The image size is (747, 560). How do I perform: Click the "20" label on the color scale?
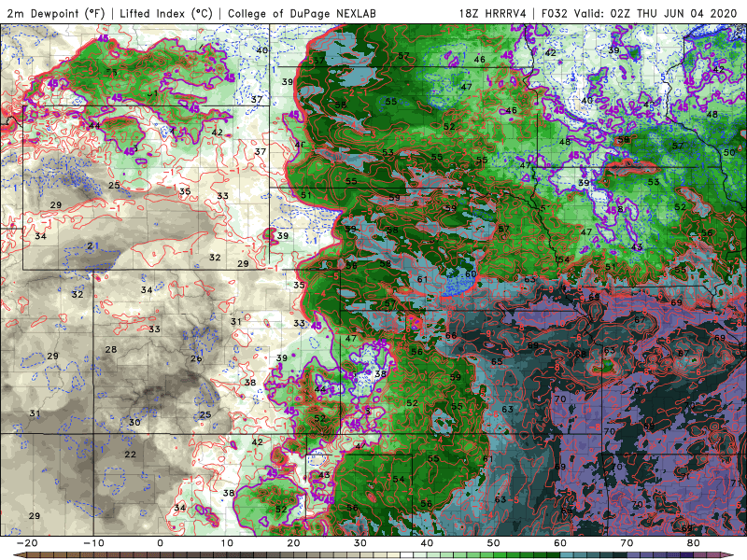tap(293, 543)
